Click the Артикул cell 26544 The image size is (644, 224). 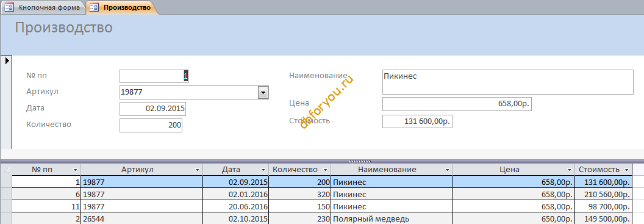pos(142,219)
